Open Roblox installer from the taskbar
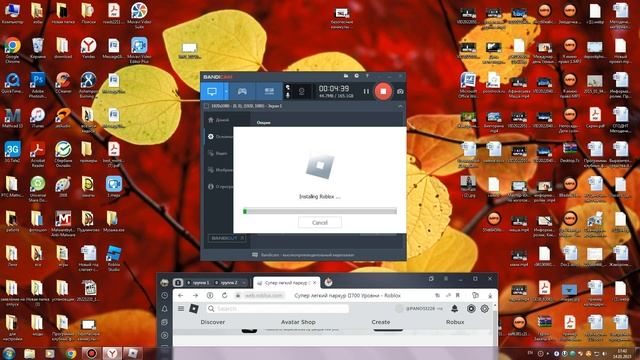Image resolution: width=640 pixels, height=360 pixels. click(133, 353)
